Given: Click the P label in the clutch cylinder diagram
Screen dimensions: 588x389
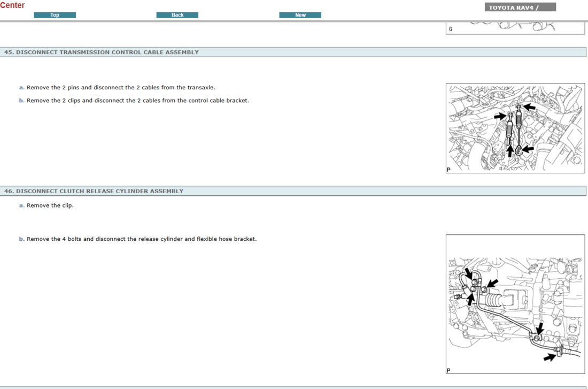Looking at the screenshot, I should (x=448, y=370).
